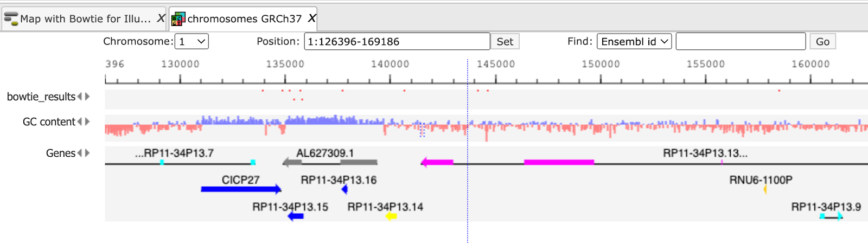Select the chromosomes GRCh37 tab
The width and height of the screenshot is (868, 243).
pyautogui.click(x=244, y=18)
